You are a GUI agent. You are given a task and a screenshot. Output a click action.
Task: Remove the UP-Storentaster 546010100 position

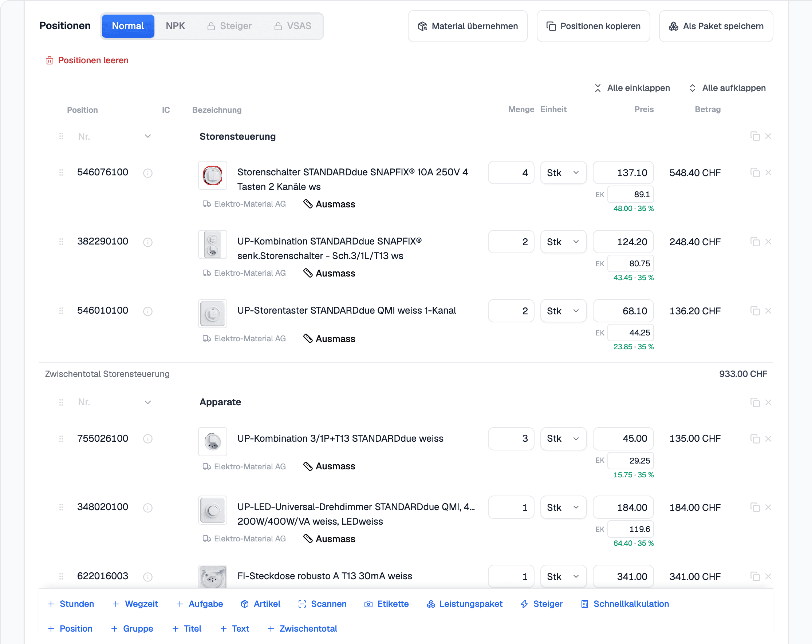[768, 311]
